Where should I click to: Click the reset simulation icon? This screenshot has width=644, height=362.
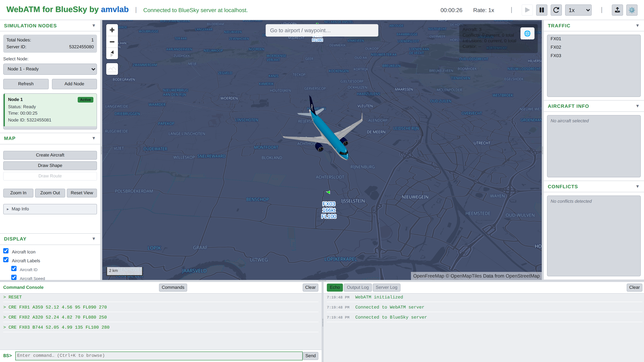[x=556, y=10]
